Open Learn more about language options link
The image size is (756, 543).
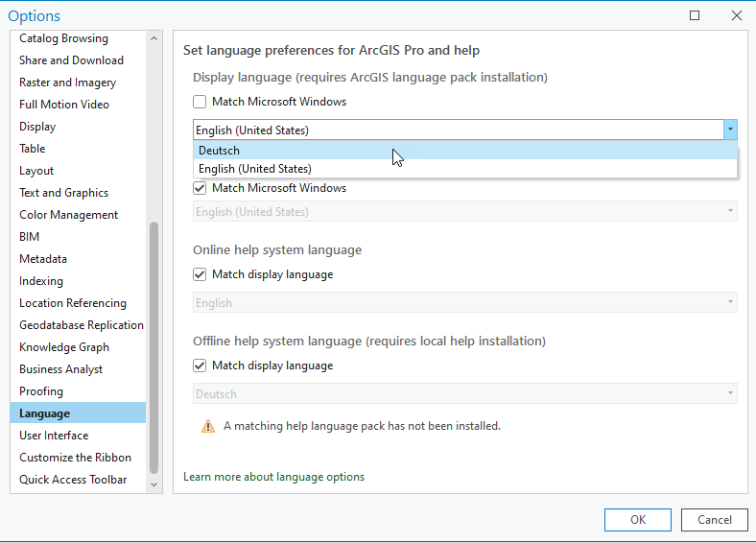pyautogui.click(x=273, y=477)
